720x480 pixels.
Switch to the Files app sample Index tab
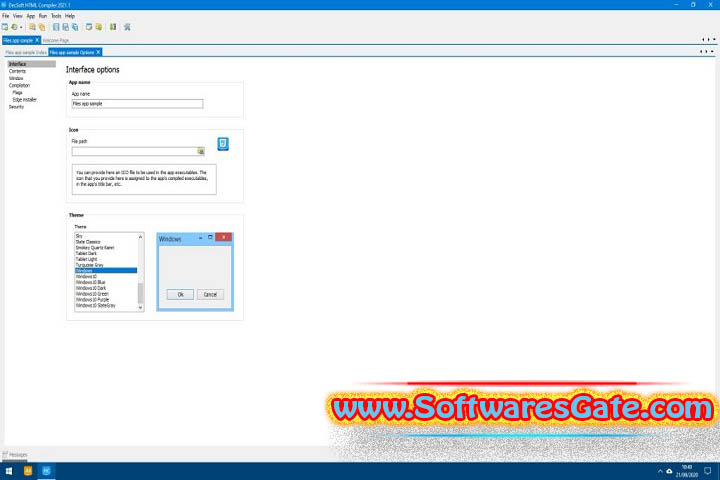[x=26, y=52]
